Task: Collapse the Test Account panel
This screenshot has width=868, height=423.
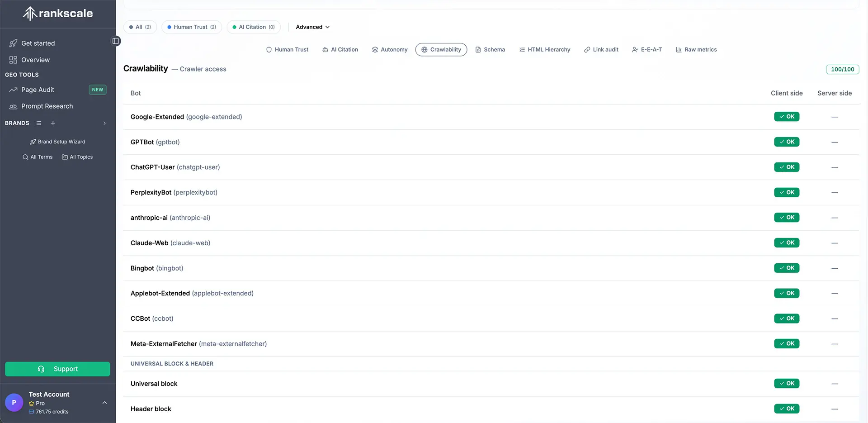Action: point(104,402)
